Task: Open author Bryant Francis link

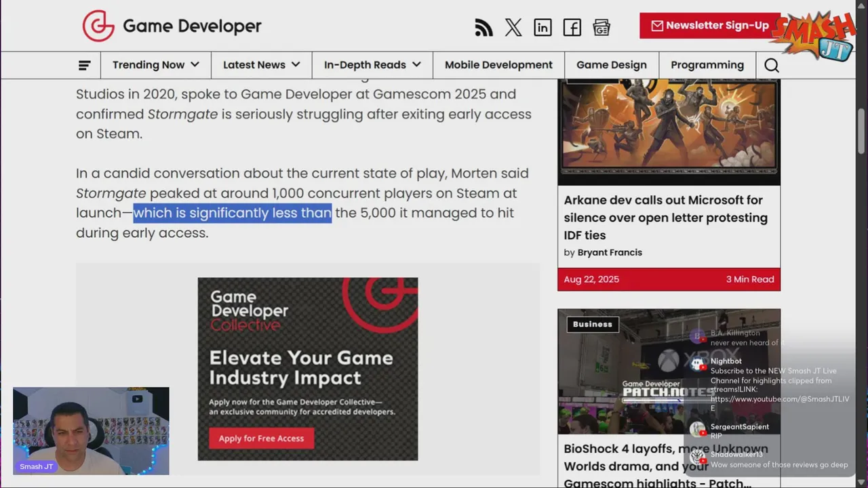Action: (x=610, y=252)
